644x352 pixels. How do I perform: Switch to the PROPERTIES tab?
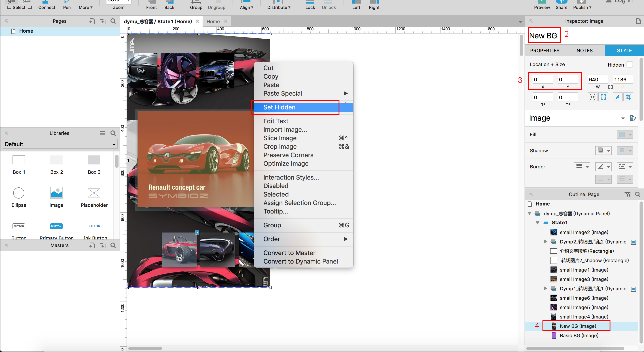point(544,50)
